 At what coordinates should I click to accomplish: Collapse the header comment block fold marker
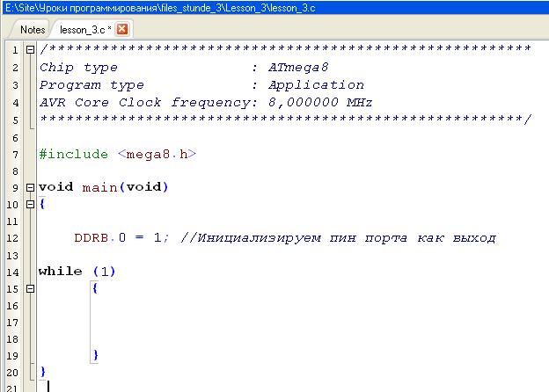click(30, 49)
